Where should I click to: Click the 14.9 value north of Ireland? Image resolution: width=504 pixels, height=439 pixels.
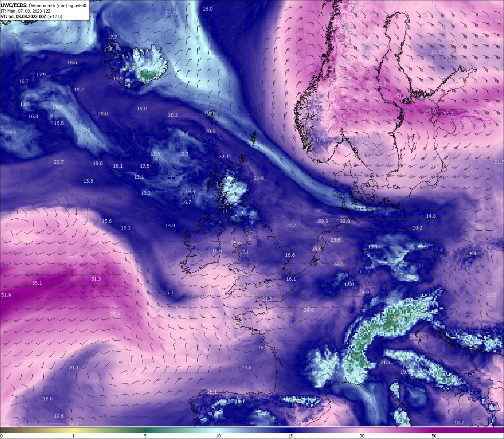coord(170,226)
